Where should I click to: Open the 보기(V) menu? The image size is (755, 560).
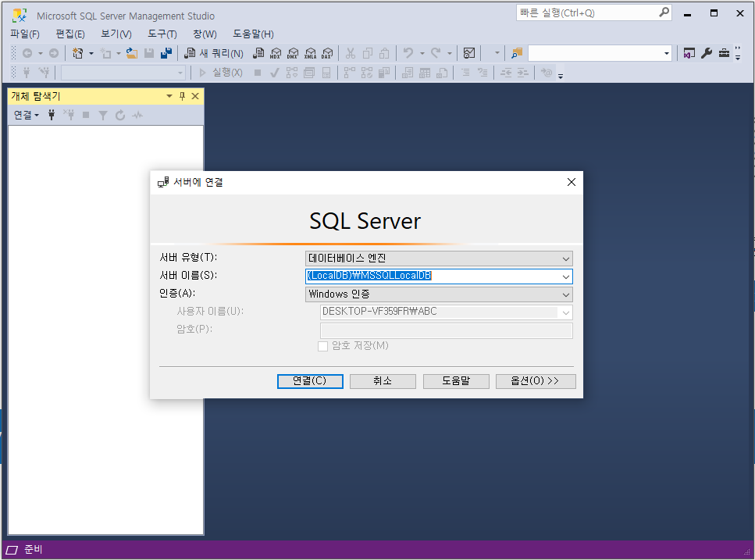116,34
